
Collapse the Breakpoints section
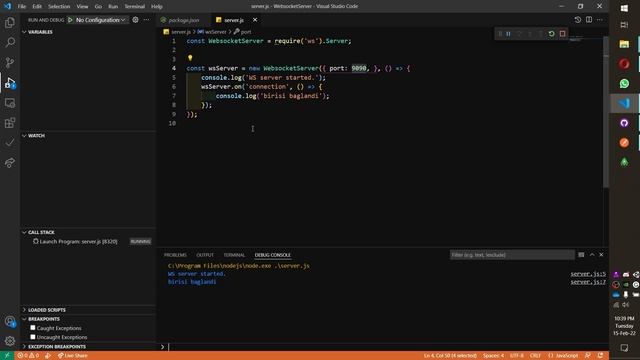click(x=88, y=319)
